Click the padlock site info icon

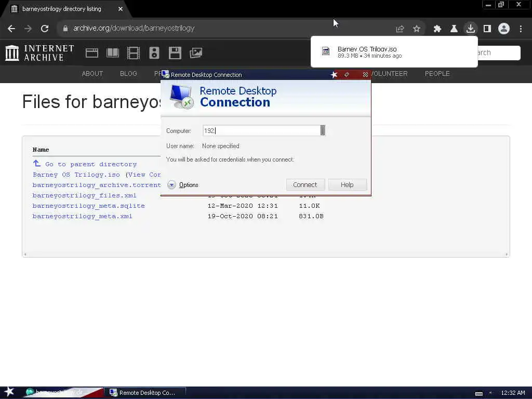click(65, 29)
